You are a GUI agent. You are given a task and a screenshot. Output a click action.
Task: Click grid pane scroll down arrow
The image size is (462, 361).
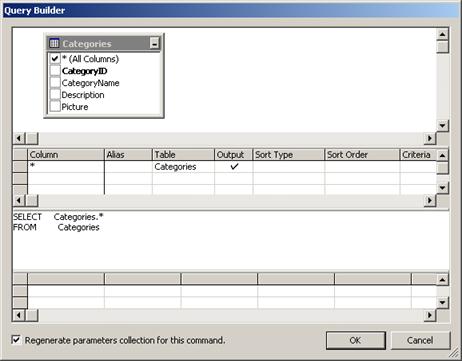pos(442,188)
